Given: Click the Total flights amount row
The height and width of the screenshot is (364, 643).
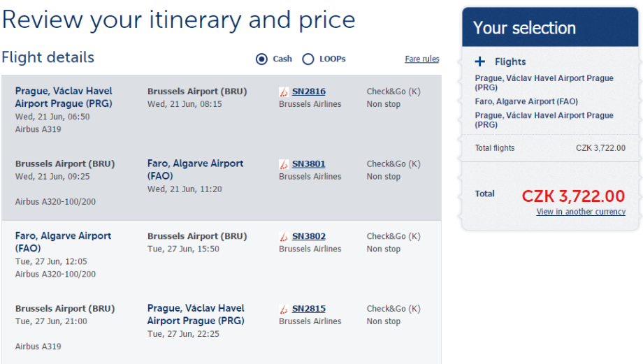Looking at the screenshot, I should [550, 148].
